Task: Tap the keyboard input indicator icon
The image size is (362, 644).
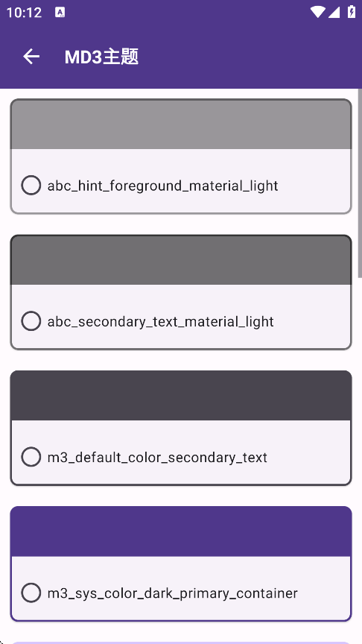Action: (60, 13)
